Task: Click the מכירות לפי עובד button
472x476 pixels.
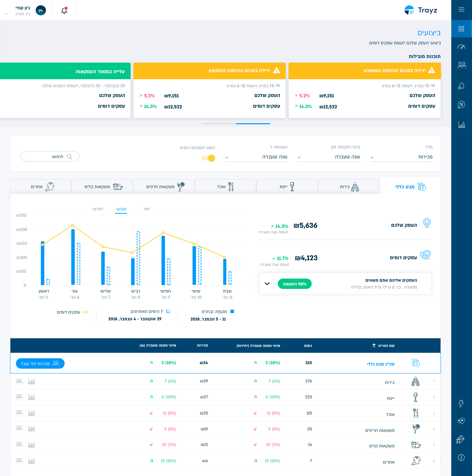Action: click(40, 363)
